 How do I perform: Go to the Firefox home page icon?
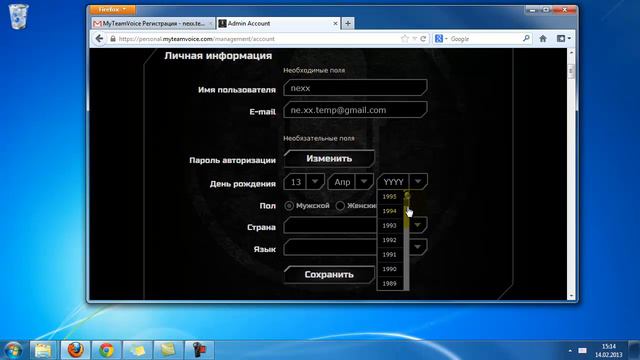543,39
